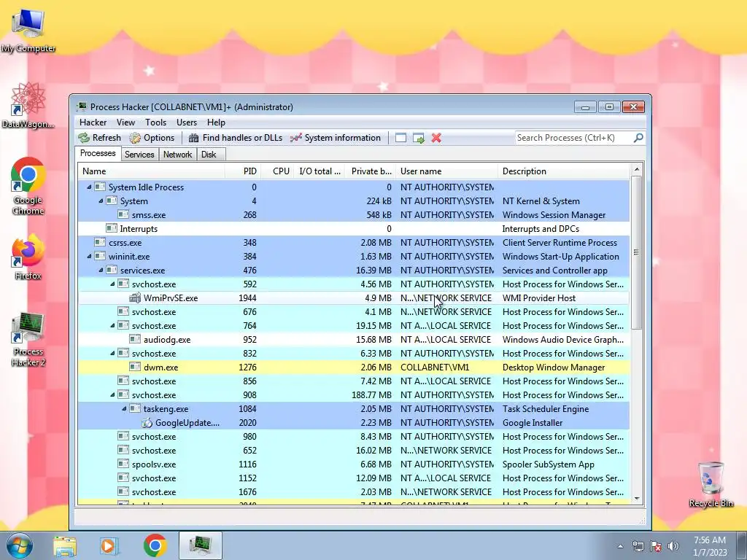Screen dimensions: 747x560
Task: Open the Options toolbar button
Action: pyautogui.click(x=152, y=138)
